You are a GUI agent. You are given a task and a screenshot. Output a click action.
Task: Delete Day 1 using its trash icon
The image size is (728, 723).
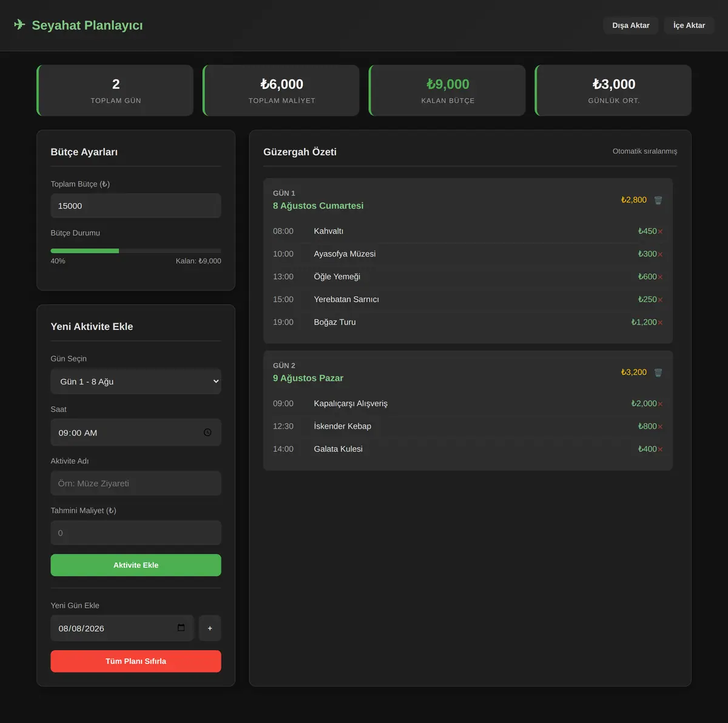coord(658,200)
